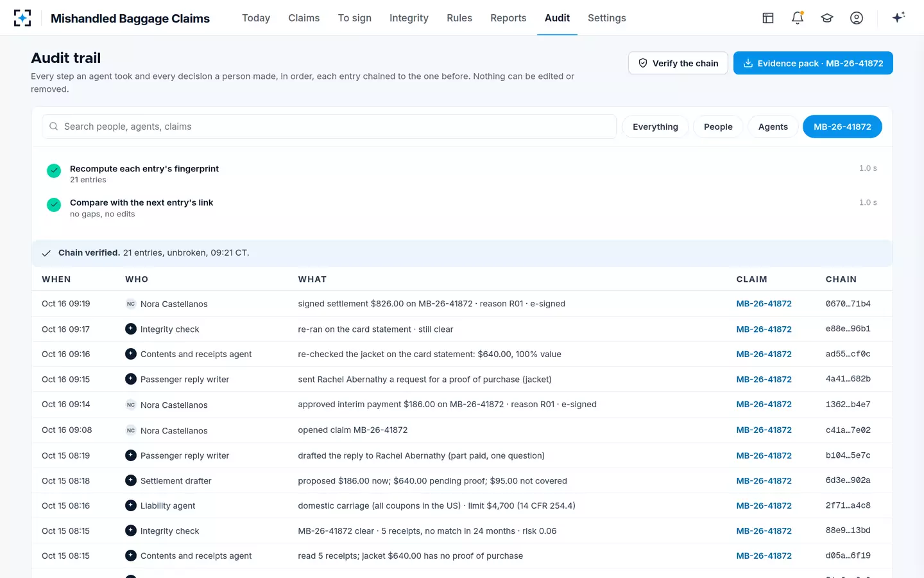Click the Liability agent icon
This screenshot has width=924, height=578.
click(x=131, y=505)
